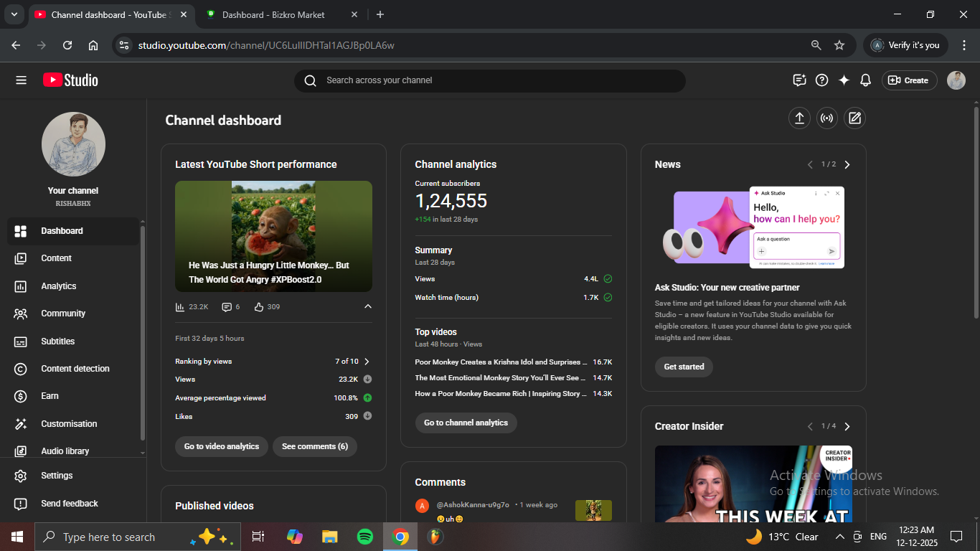Open the Earn sidebar item

[50, 396]
